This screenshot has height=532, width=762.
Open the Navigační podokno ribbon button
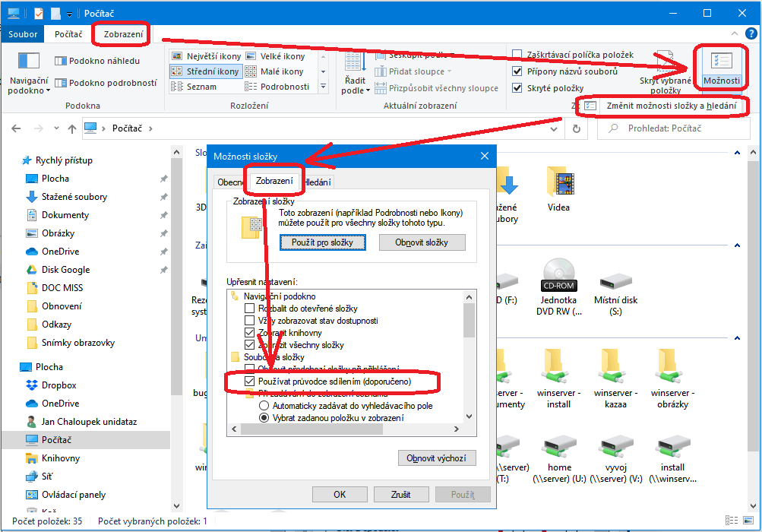pyautogui.click(x=29, y=73)
